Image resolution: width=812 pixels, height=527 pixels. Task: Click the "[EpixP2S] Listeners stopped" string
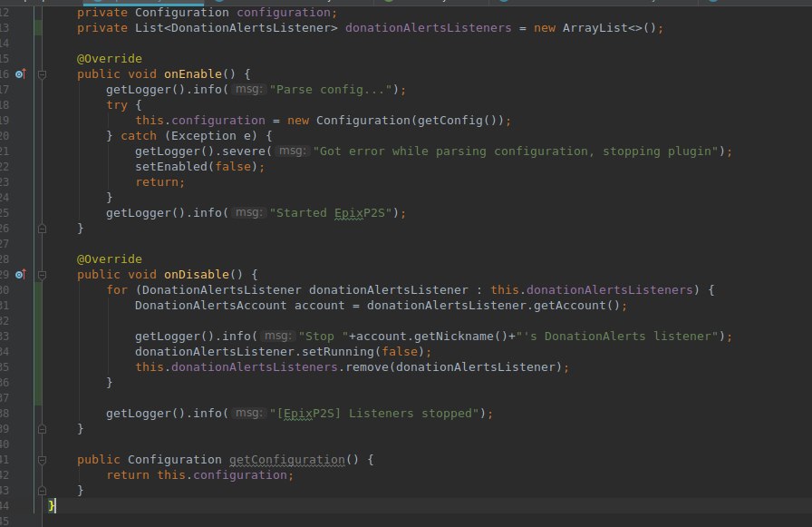pyautogui.click(x=374, y=414)
